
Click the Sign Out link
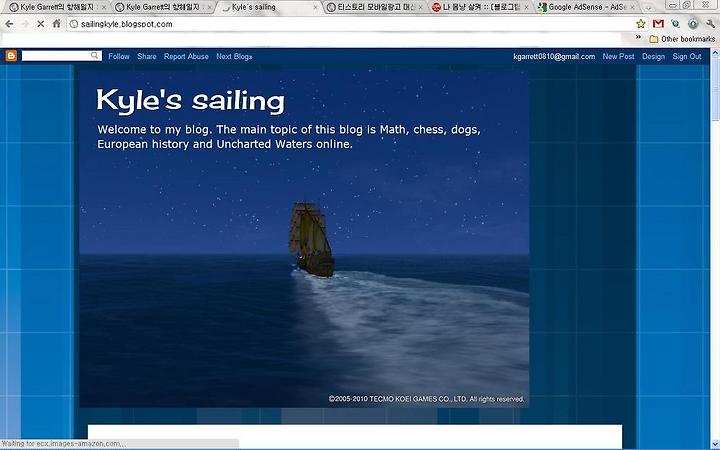click(x=687, y=56)
